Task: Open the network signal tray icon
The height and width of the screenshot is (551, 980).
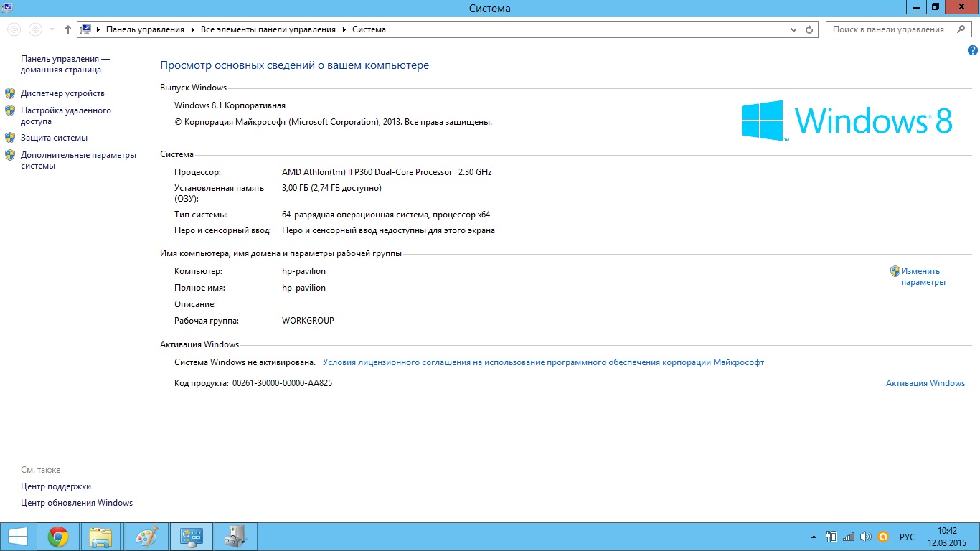Action: coord(849,537)
